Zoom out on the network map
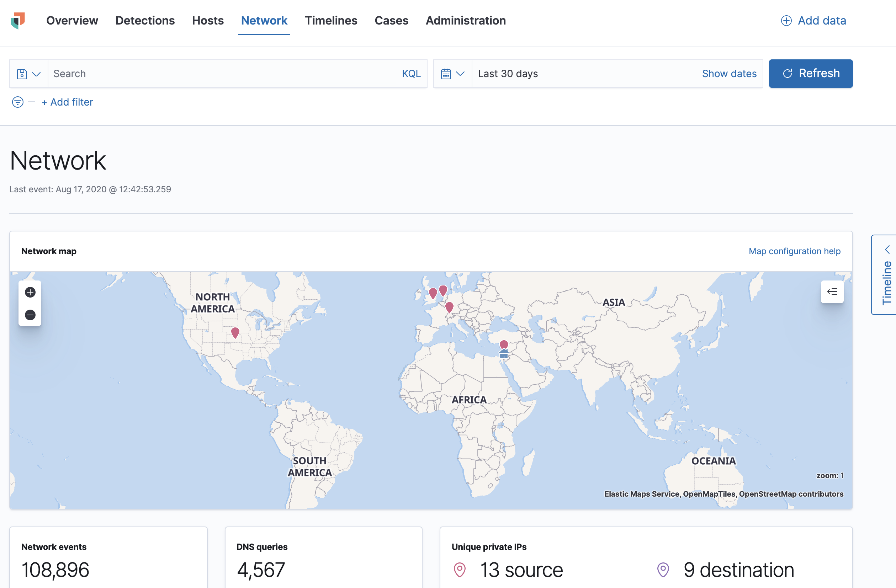Image resolution: width=896 pixels, height=588 pixels. (30, 315)
